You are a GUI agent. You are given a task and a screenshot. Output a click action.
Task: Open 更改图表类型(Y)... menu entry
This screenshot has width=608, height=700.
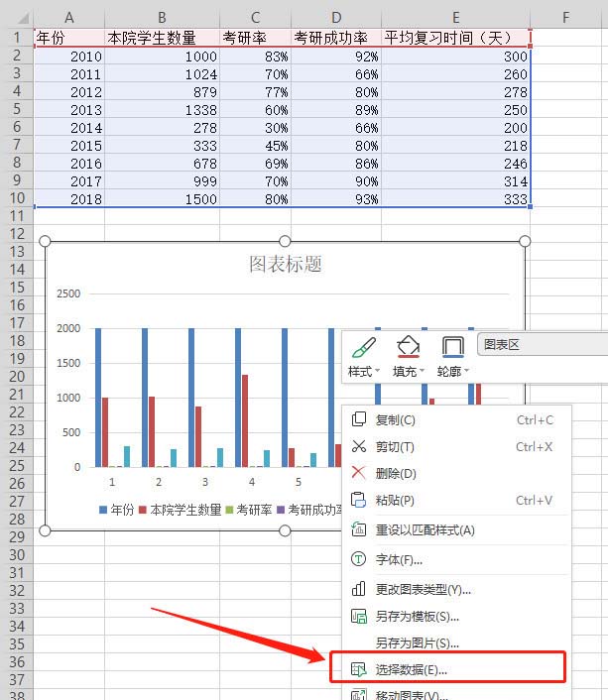click(456, 589)
